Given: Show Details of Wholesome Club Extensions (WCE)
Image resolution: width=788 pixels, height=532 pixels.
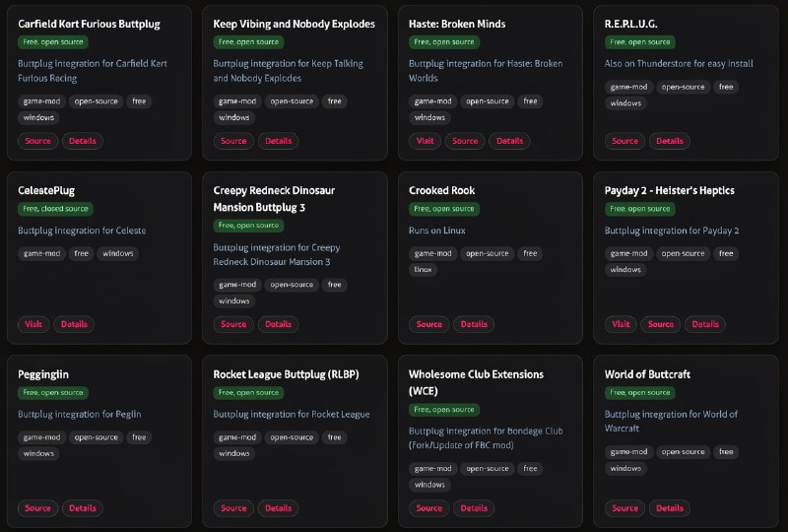Looking at the screenshot, I should point(474,508).
